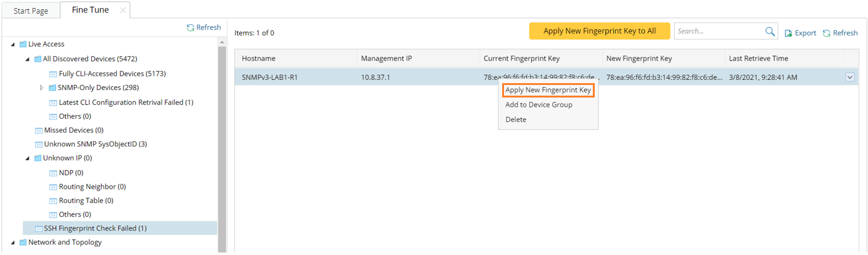
Task: Click Unknown SNMP SysObjectID entry
Action: point(95,144)
